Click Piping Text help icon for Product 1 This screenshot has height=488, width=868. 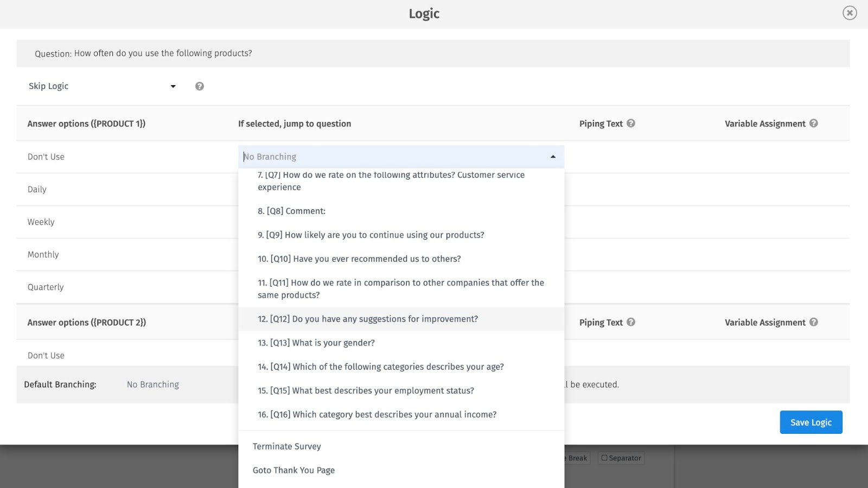point(631,123)
